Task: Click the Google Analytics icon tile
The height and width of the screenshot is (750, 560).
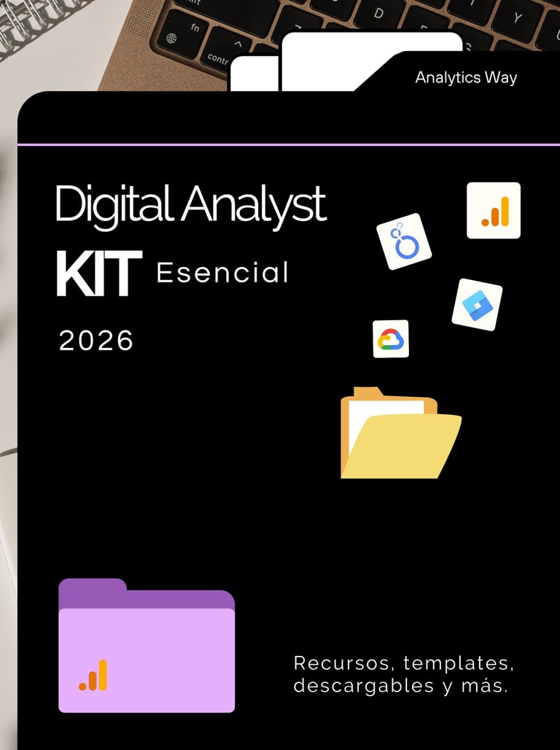Action: [494, 210]
